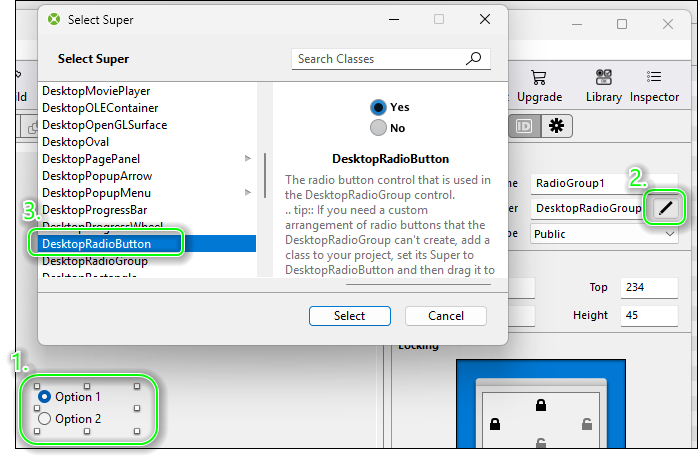
Task: Click the pencil icon beside the Super field
Action: (665, 208)
